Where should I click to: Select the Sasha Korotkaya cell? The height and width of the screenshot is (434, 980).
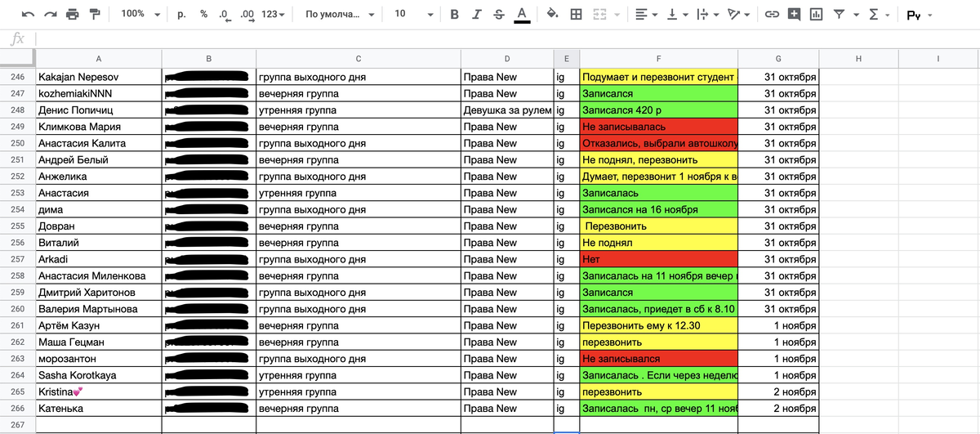[99, 375]
